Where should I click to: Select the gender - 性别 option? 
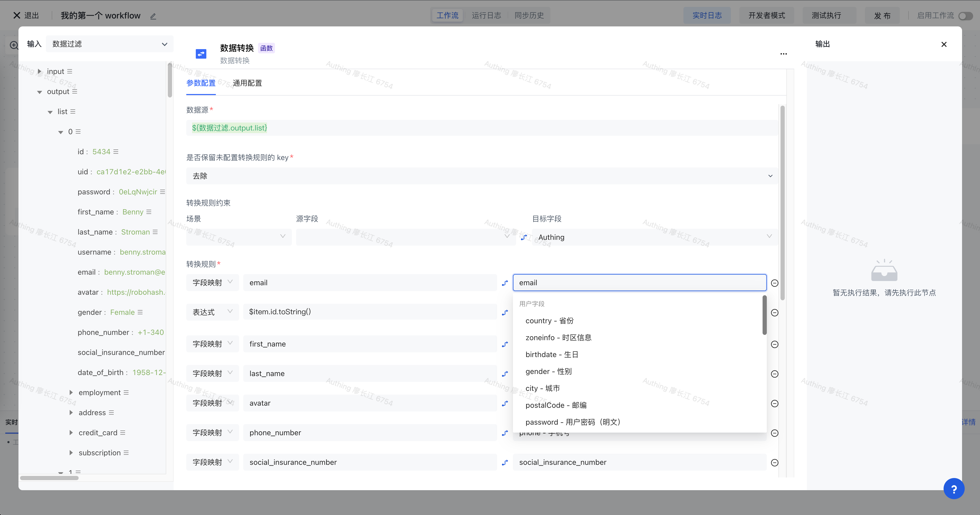(548, 372)
